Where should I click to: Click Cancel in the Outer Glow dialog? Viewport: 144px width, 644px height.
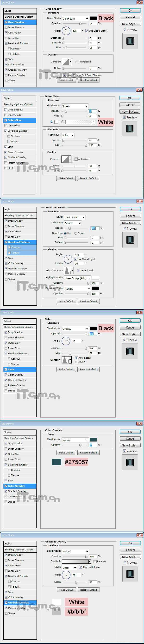130,105
